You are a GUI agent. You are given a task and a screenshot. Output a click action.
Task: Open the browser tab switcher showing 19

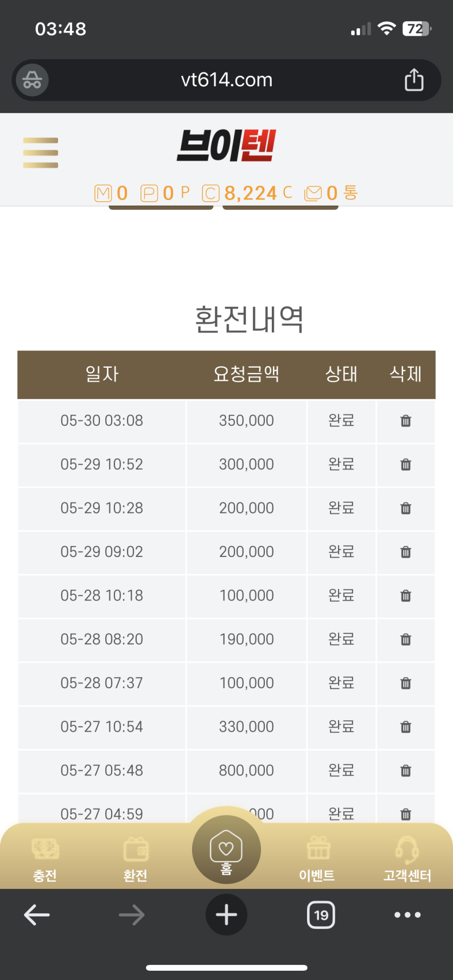pos(321,915)
